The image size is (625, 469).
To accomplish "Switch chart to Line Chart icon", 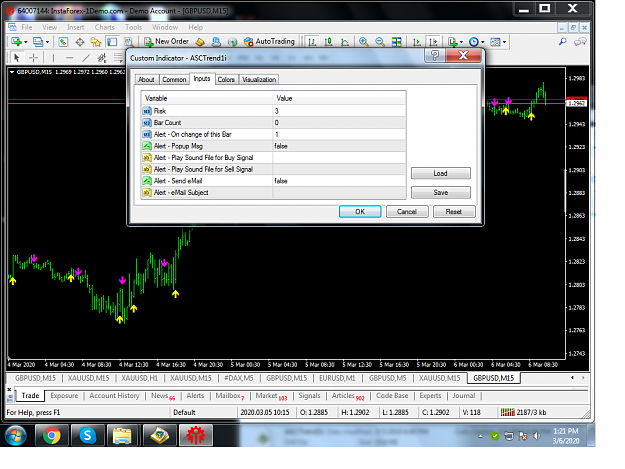I will pos(345,41).
